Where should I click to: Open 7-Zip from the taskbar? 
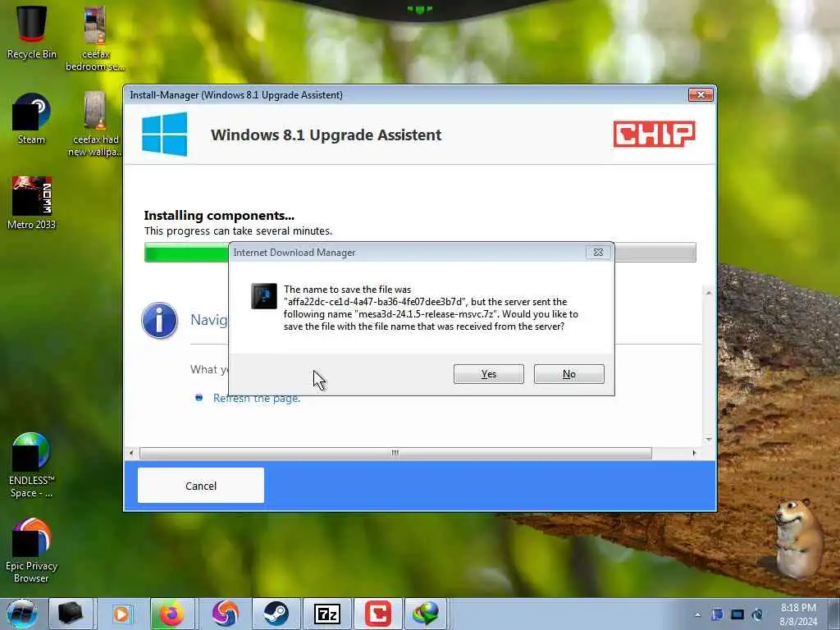point(326,614)
